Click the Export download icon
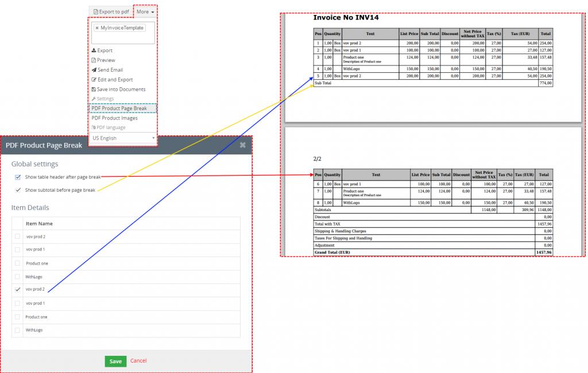The width and height of the screenshot is (588, 373). (x=94, y=50)
